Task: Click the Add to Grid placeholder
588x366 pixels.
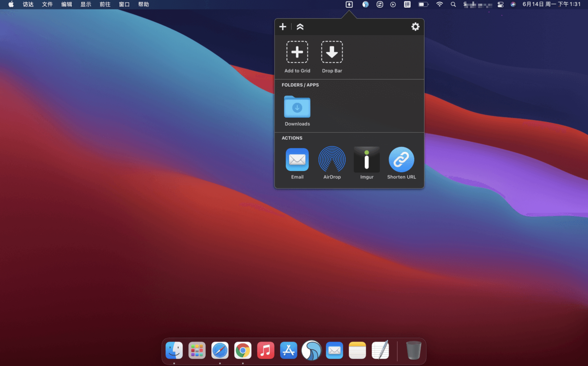Action: [x=297, y=52]
